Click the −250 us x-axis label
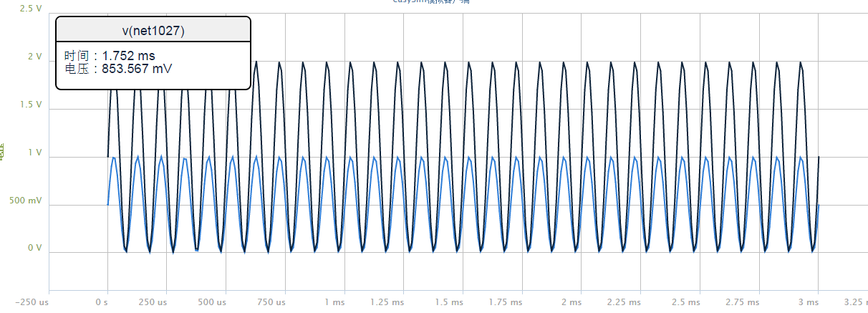Viewport: 868px width, 313px height. pos(32,303)
